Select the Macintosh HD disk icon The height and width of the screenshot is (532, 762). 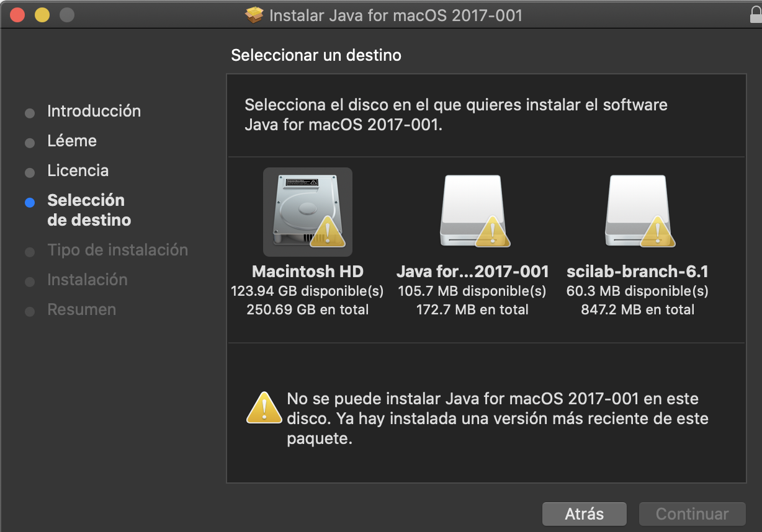pos(308,212)
